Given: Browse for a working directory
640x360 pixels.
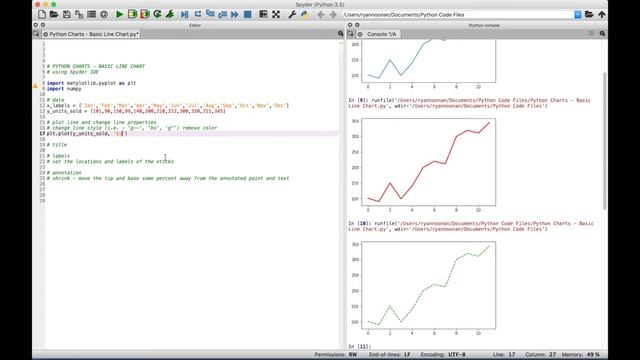Looking at the screenshot, I should click(589, 15).
